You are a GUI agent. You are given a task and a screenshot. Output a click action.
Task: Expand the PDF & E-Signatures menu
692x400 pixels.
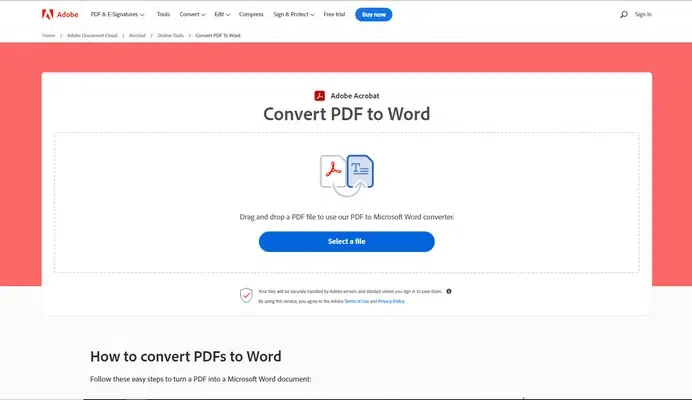tap(117, 15)
